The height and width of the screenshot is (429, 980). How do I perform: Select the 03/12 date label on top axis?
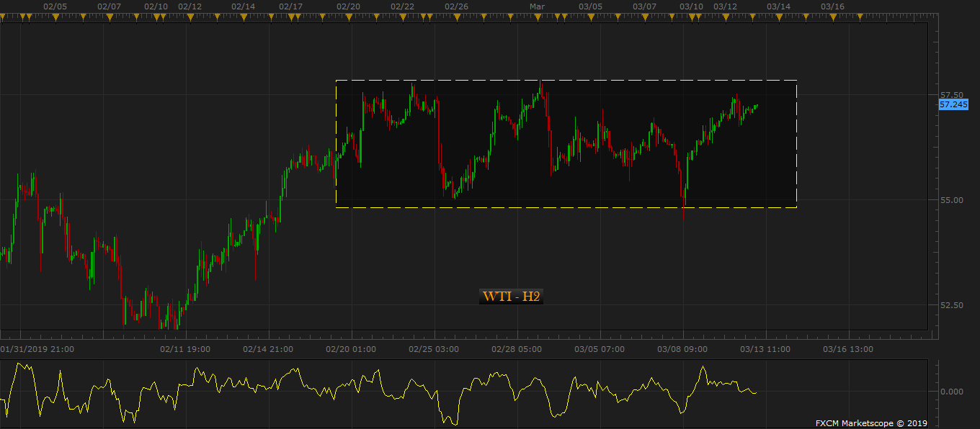point(725,6)
